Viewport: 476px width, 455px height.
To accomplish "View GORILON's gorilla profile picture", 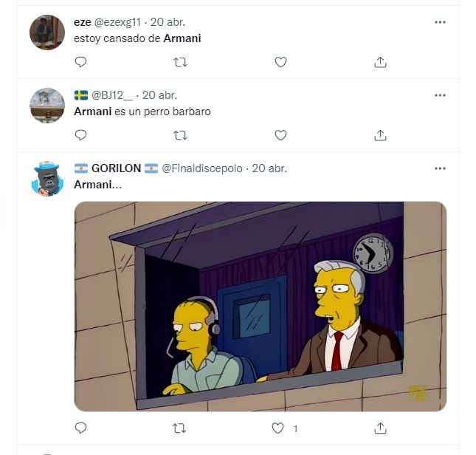I will [x=47, y=179].
